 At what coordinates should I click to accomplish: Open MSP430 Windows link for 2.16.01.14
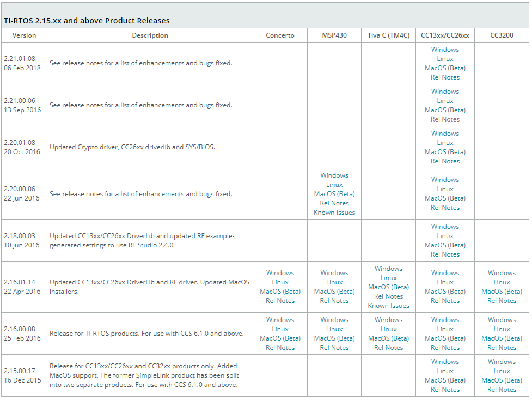coord(334,273)
